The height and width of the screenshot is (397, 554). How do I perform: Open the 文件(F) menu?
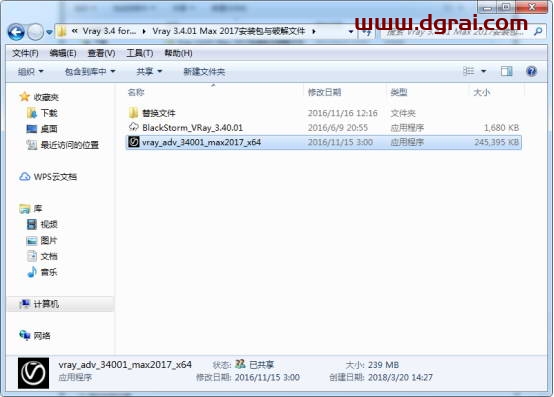(25, 53)
